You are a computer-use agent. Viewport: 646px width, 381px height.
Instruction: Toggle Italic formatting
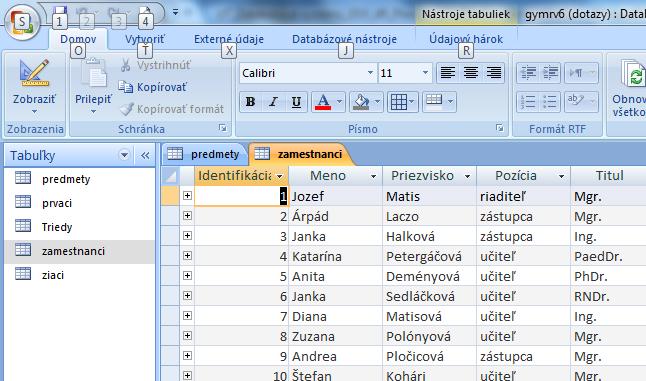point(273,102)
